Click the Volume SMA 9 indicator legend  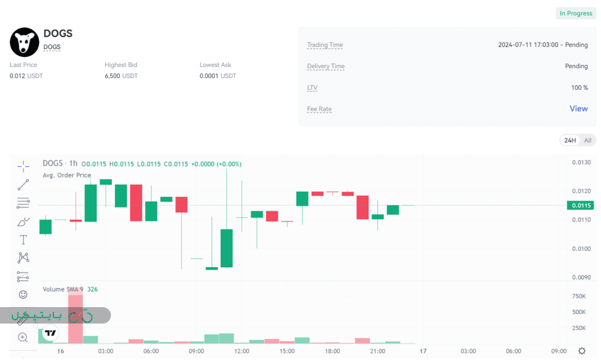(63, 289)
